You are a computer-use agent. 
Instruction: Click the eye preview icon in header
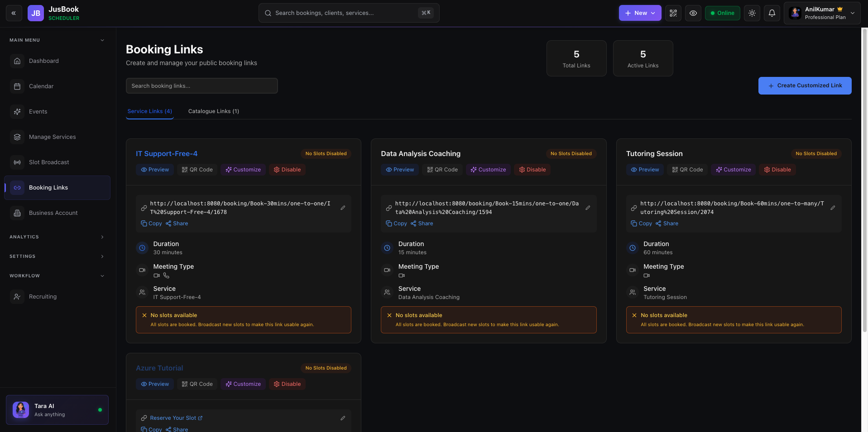(693, 13)
